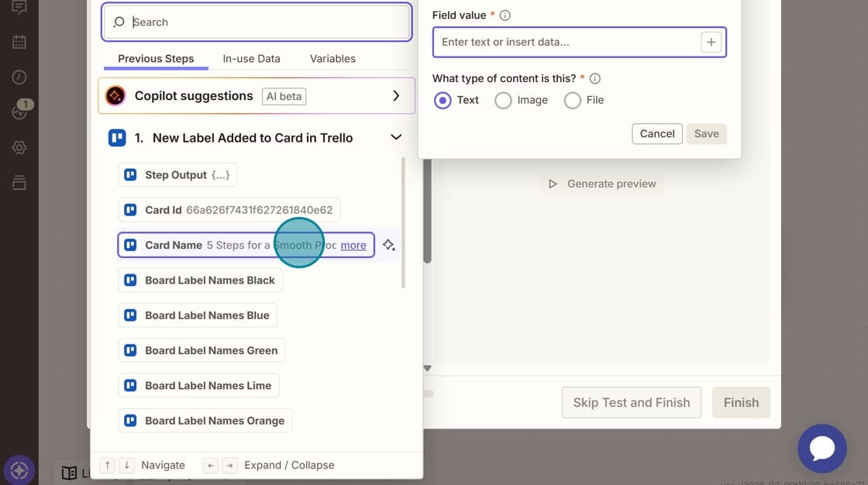Select Board Label Names Orange

(x=205, y=421)
